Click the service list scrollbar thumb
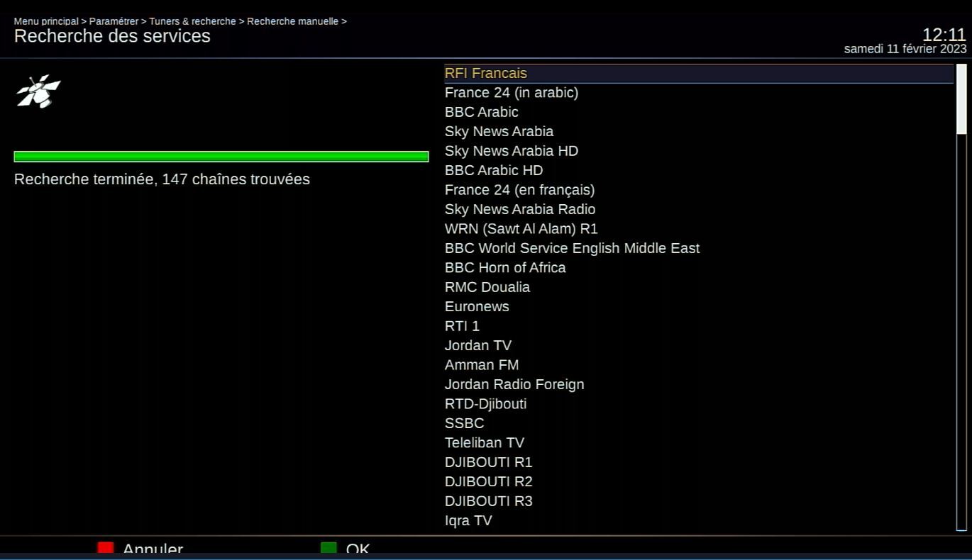972x560 pixels. [961, 99]
